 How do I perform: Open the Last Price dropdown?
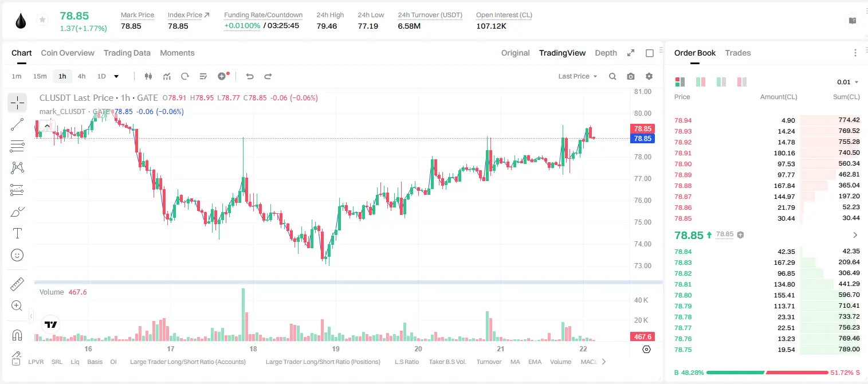tap(578, 76)
